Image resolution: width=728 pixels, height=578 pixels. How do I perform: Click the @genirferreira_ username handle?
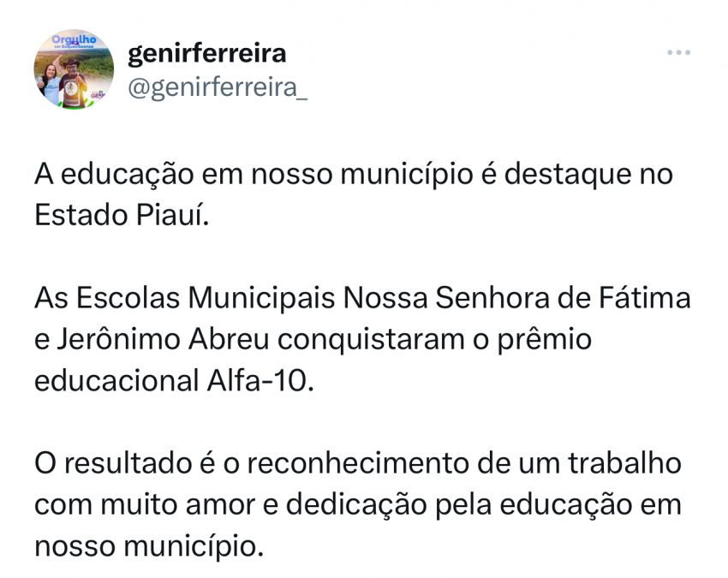point(217,87)
